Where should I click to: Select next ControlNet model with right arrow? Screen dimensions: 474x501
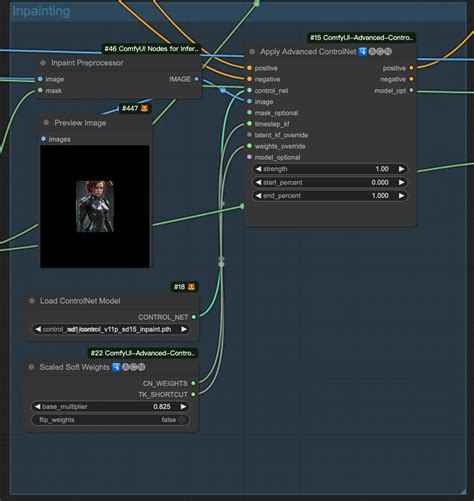tap(184, 329)
